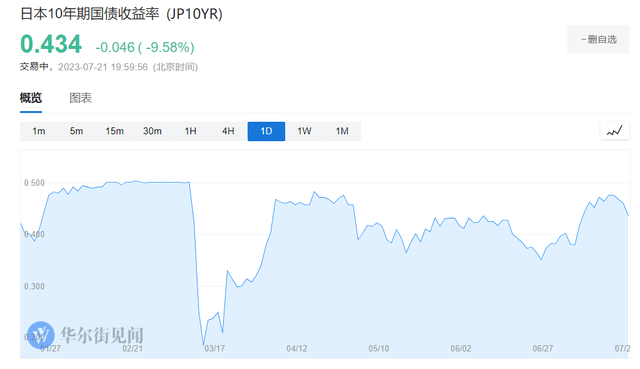Image resolution: width=640 pixels, height=369 pixels.
Task: Click the 05/10 date marker on axis
Action: (379, 348)
